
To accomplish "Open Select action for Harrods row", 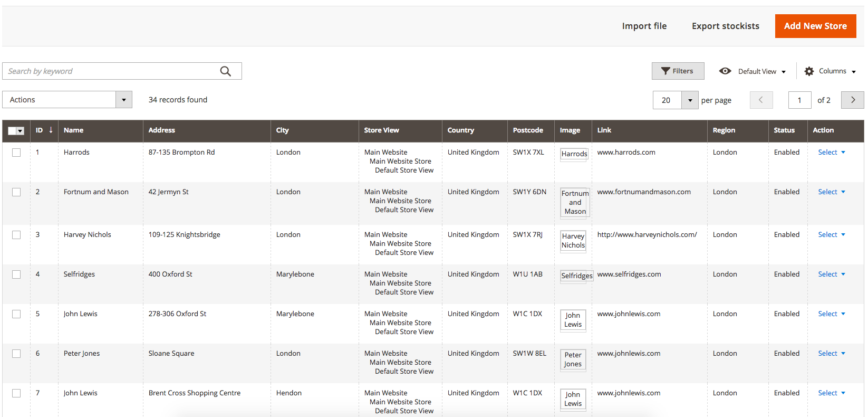I will pos(832,152).
